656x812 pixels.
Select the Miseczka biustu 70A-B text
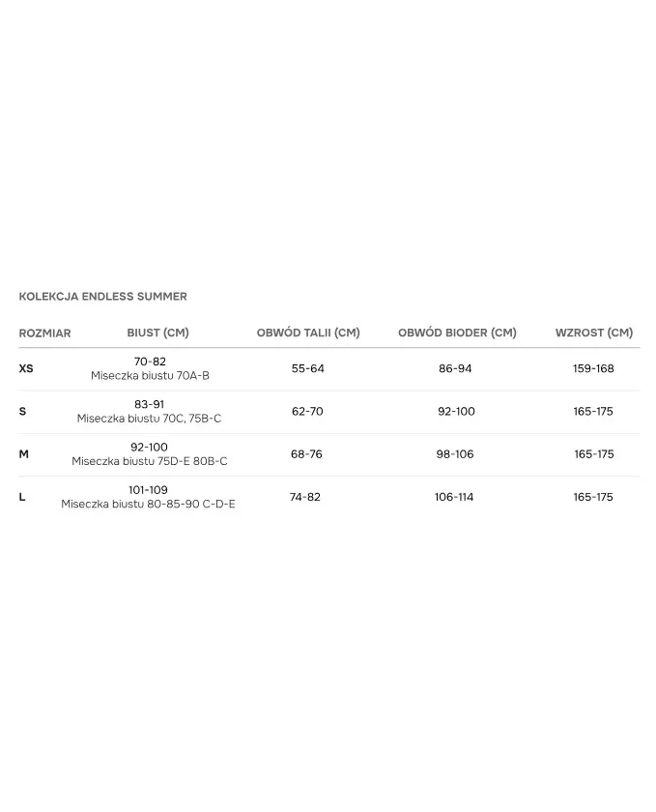pos(150,376)
